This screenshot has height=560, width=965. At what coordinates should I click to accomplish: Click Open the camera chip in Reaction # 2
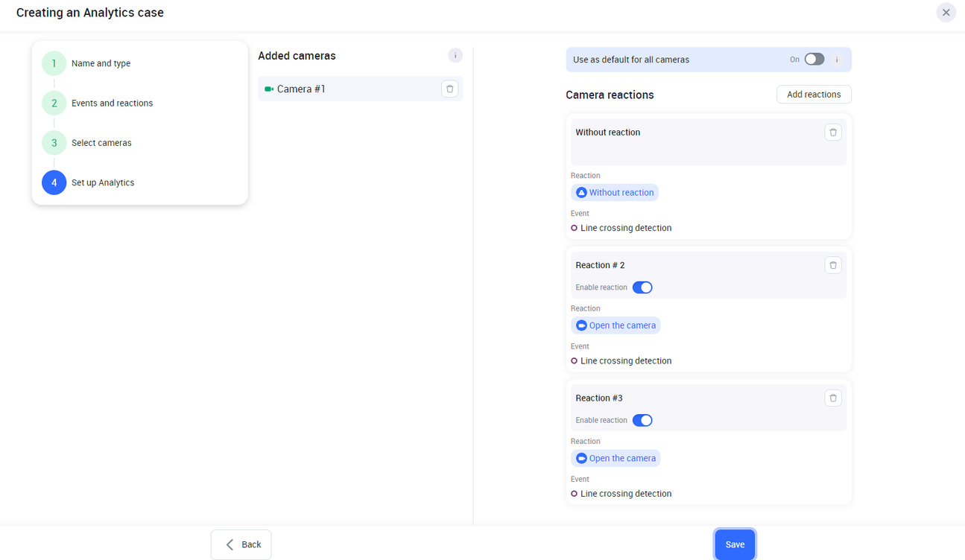pyautogui.click(x=616, y=325)
